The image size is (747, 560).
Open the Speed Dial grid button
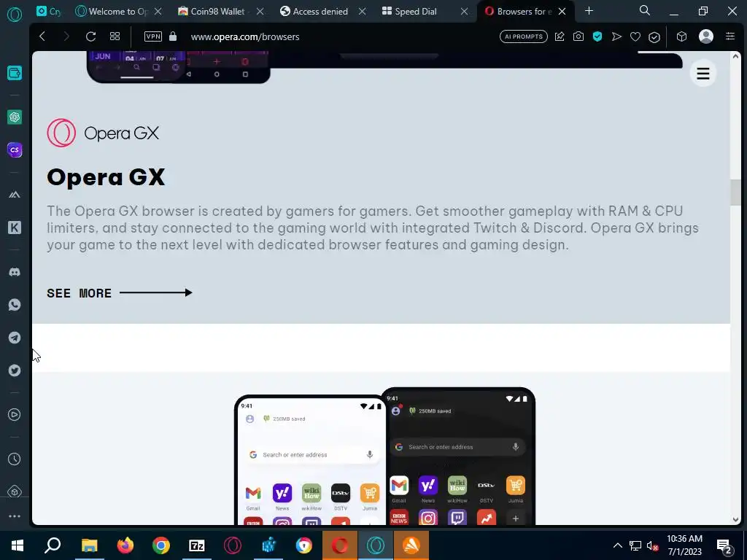[115, 36]
